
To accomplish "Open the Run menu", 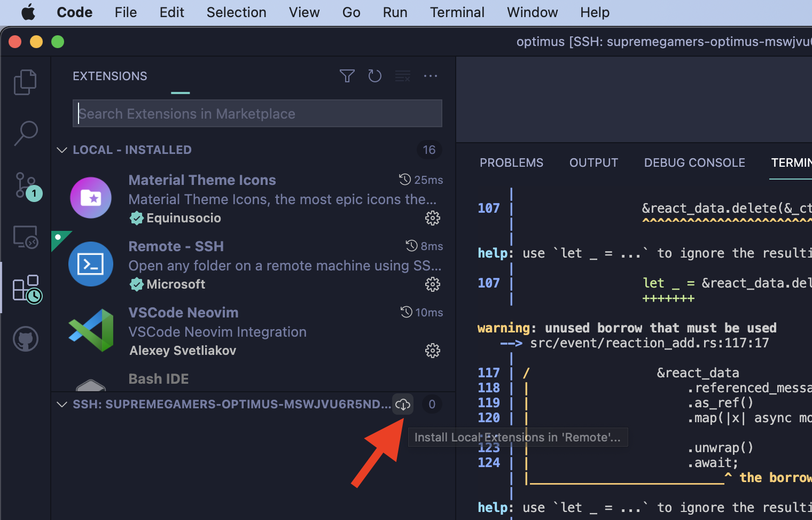I will click(395, 12).
